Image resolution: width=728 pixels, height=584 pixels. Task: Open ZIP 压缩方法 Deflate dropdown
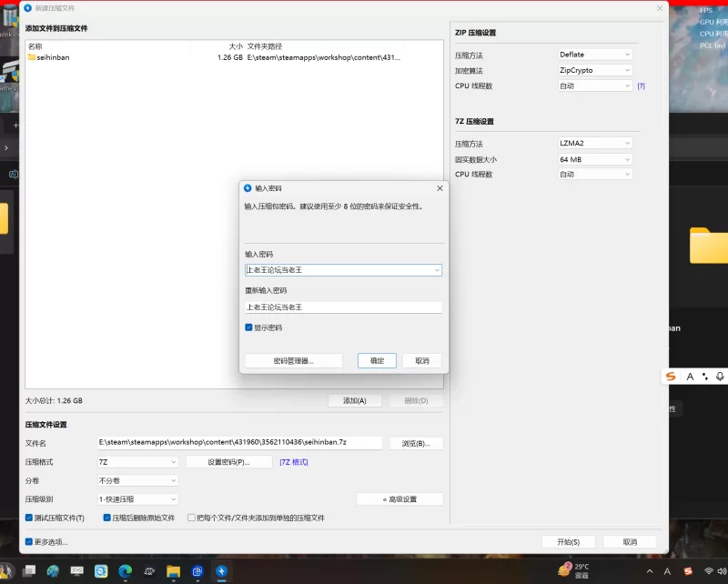click(595, 55)
